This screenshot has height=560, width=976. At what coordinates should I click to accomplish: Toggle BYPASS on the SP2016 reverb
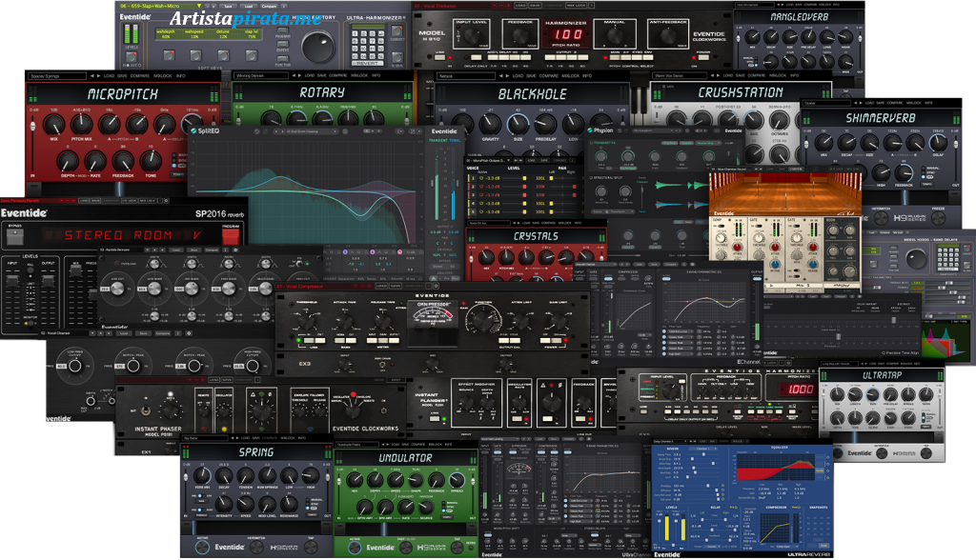(x=14, y=234)
